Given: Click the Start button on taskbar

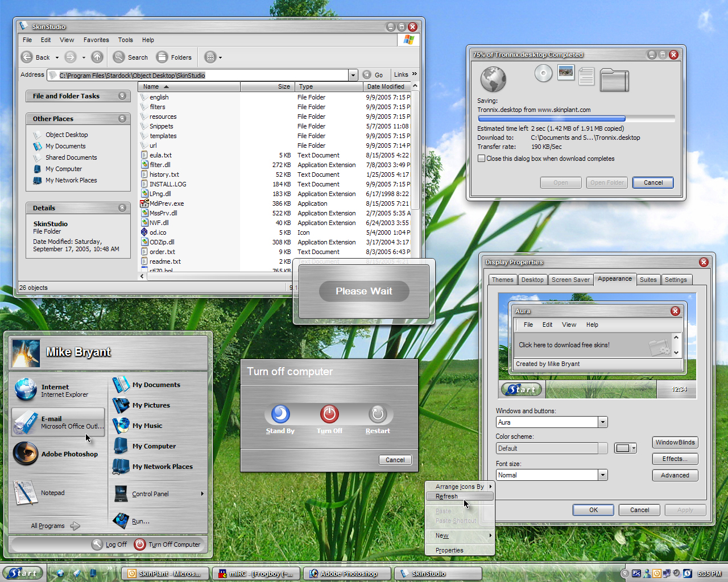Looking at the screenshot, I should 22,573.
